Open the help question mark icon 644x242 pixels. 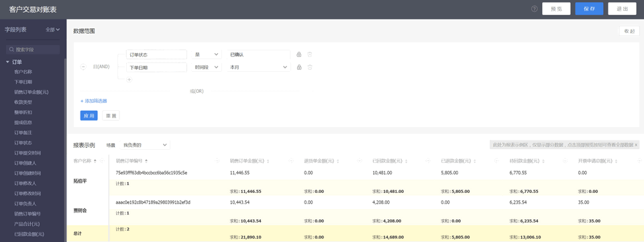(534, 9)
